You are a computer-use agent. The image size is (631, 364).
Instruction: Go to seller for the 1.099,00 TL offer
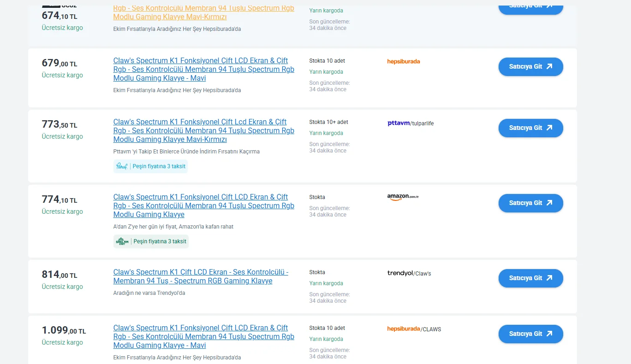click(530, 334)
